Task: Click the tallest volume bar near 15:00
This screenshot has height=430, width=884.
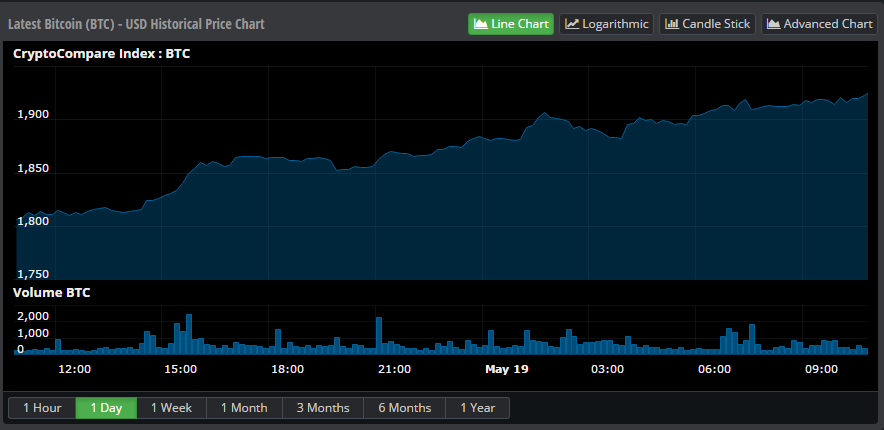Action: (x=188, y=334)
